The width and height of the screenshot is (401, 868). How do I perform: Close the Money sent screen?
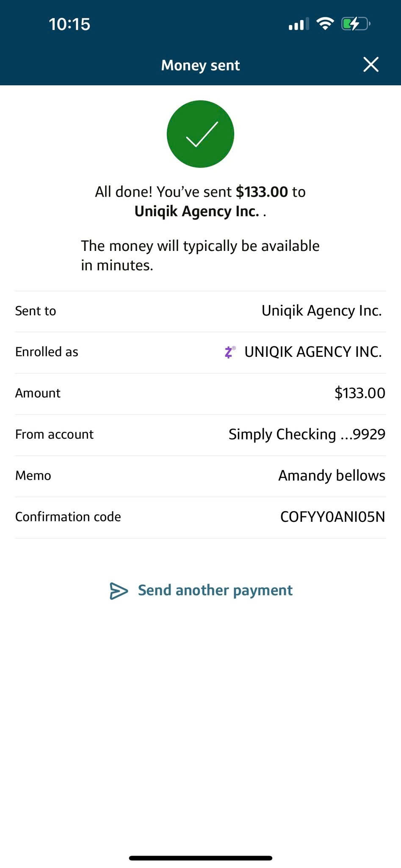pyautogui.click(x=371, y=65)
